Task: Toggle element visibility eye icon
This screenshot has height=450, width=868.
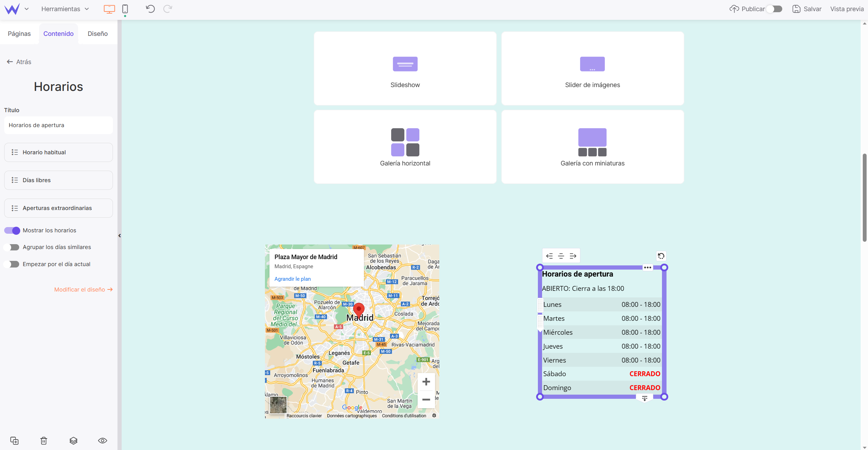Action: pos(102,441)
